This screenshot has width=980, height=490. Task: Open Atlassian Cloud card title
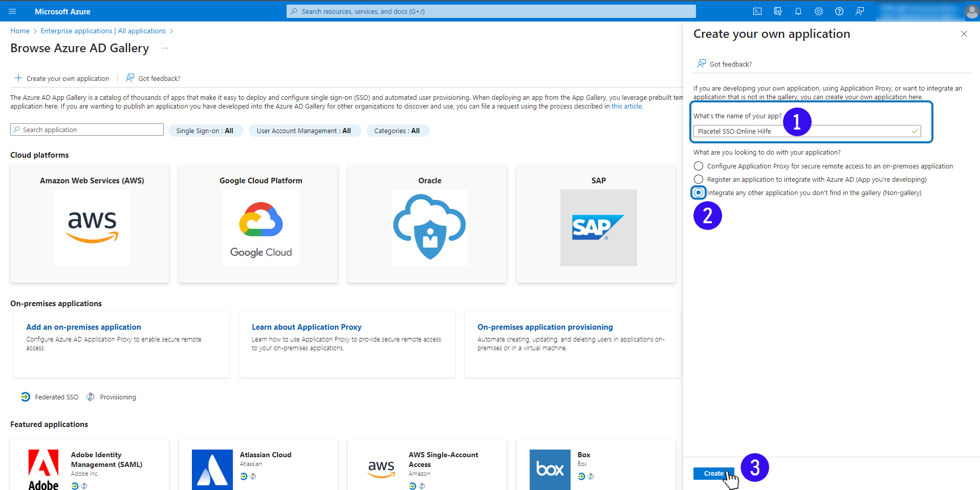click(266, 455)
